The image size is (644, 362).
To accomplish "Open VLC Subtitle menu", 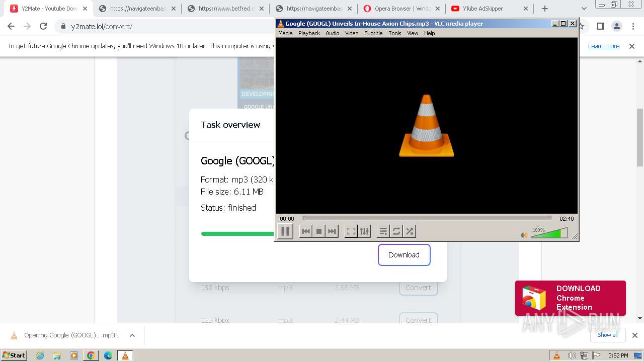I will 373,33.
